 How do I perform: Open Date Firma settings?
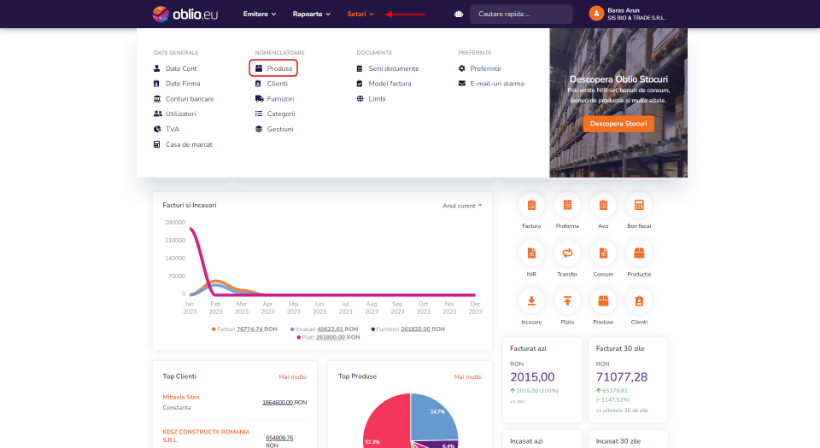pos(177,84)
